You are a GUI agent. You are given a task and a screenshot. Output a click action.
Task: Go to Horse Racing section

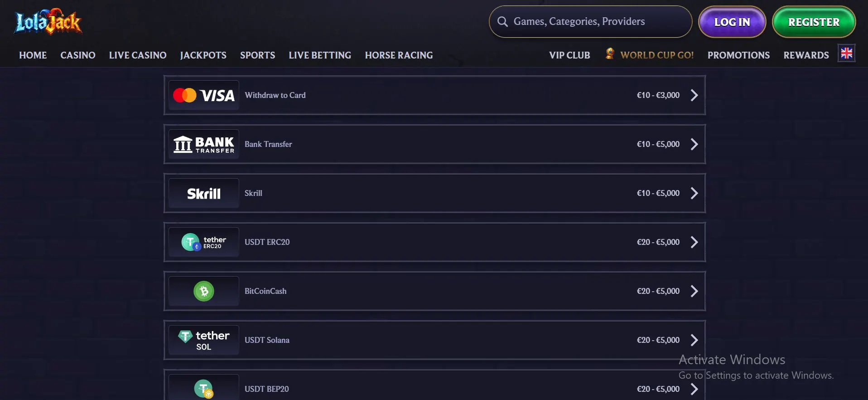tap(399, 55)
